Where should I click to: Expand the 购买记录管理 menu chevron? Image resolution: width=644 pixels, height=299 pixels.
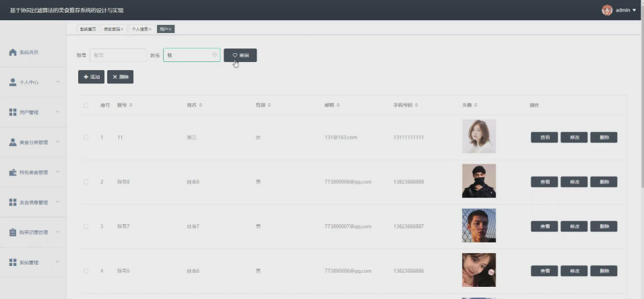tap(57, 232)
